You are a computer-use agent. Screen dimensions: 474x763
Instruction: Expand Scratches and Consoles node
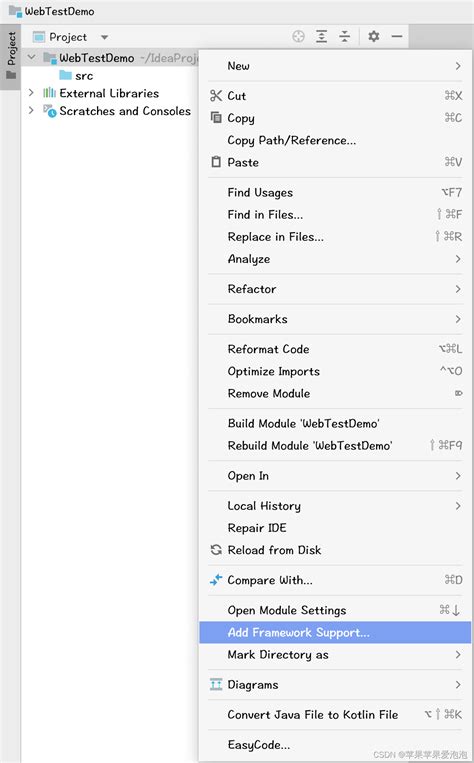[31, 110]
